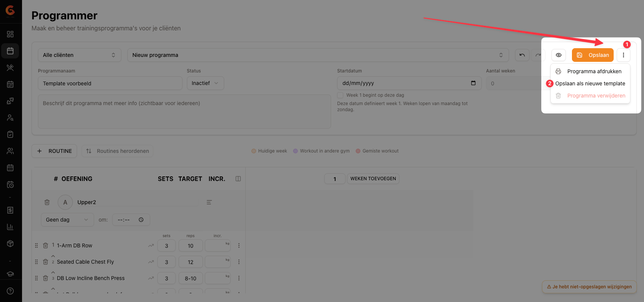Open the package box sidebar icon
This screenshot has width=644, height=302.
(10, 244)
